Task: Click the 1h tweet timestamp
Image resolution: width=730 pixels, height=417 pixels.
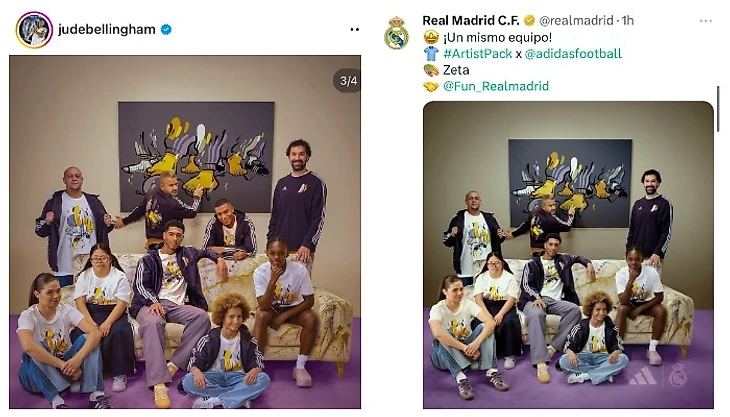Action: (628, 20)
